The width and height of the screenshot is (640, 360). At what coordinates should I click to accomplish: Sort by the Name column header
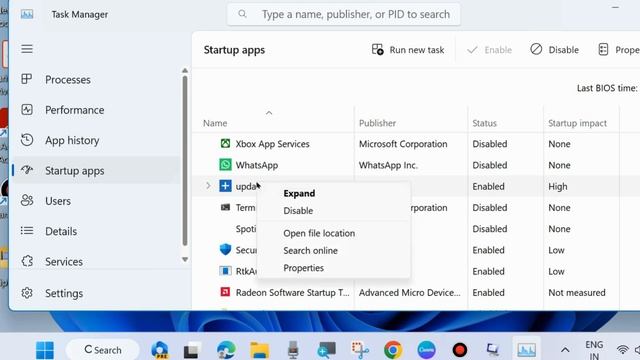tap(215, 123)
